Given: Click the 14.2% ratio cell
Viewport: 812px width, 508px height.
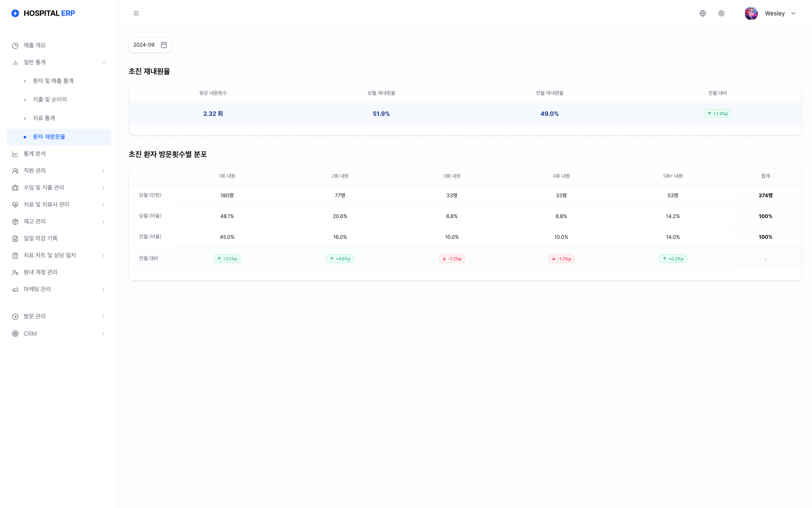Looking at the screenshot, I should [x=673, y=216].
